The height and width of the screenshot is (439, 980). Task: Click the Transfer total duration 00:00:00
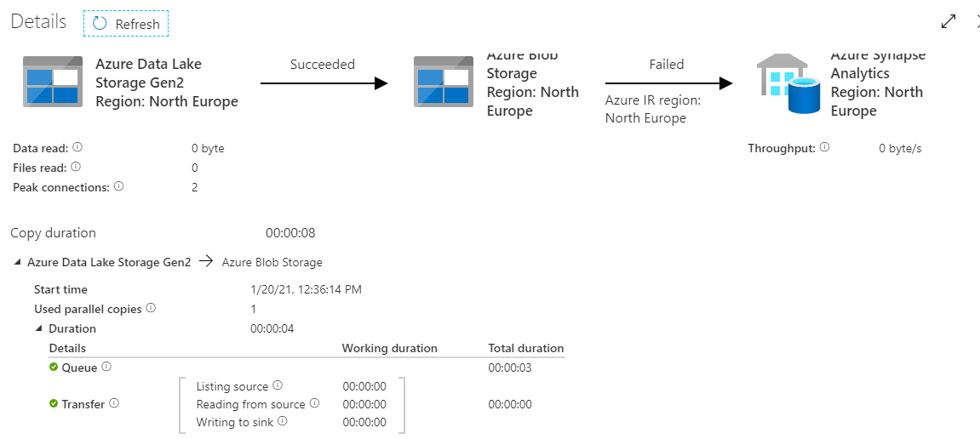click(510, 405)
